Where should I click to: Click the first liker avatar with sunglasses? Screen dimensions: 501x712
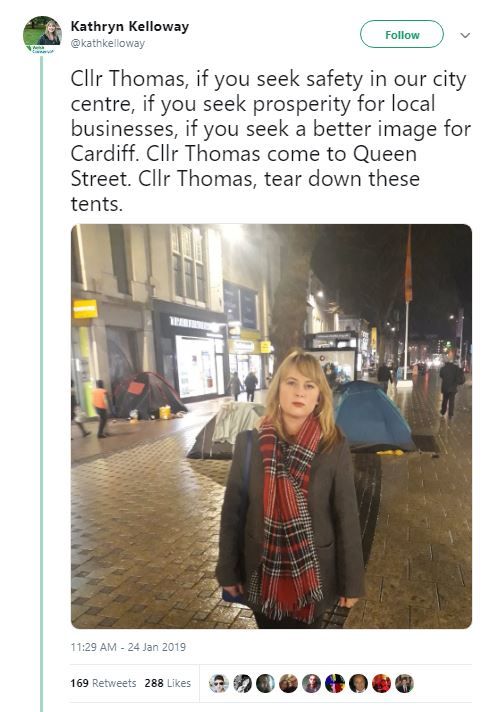pos(218,683)
